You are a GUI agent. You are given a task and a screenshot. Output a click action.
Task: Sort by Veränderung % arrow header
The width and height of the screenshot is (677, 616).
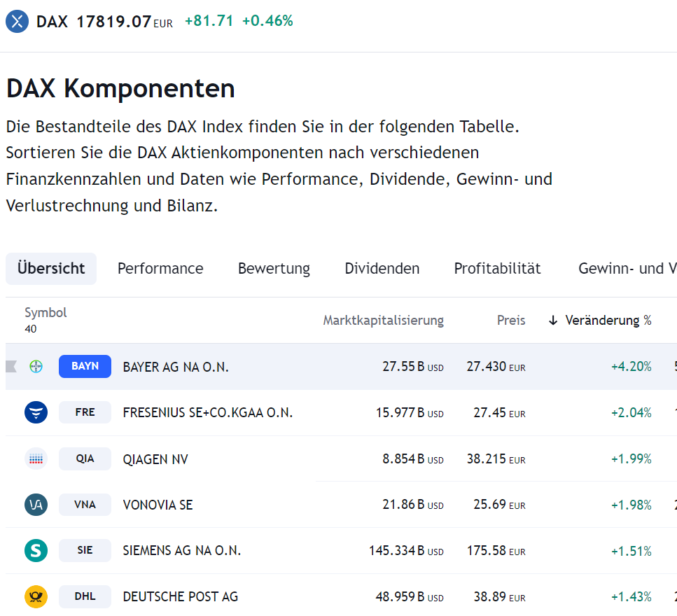click(x=601, y=321)
